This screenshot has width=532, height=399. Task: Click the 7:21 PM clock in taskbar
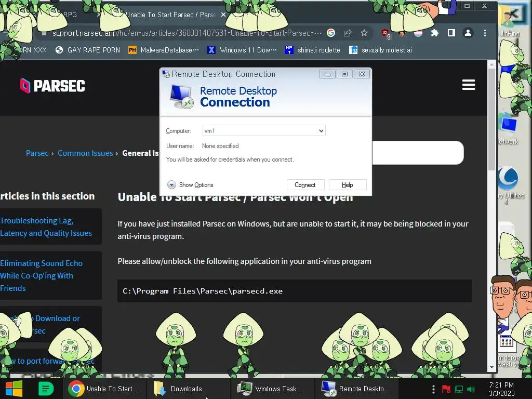[x=501, y=389]
